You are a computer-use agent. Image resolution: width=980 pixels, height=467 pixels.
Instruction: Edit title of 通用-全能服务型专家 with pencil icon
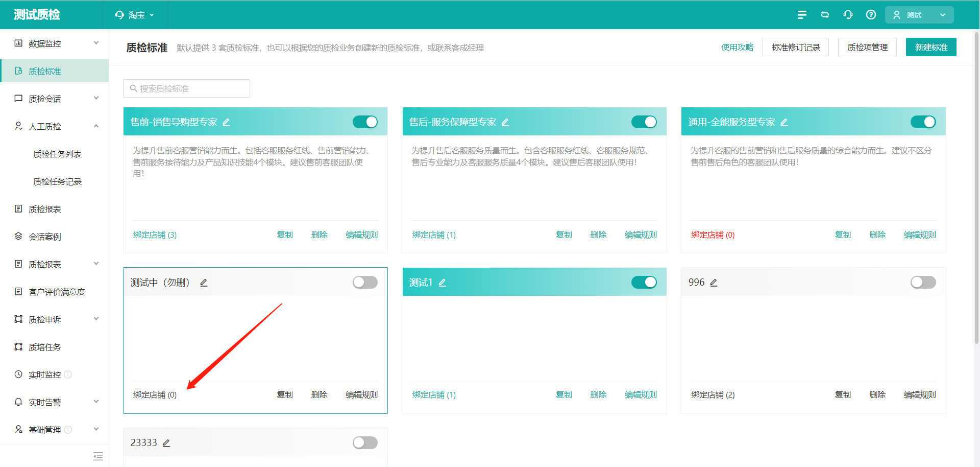tap(784, 122)
